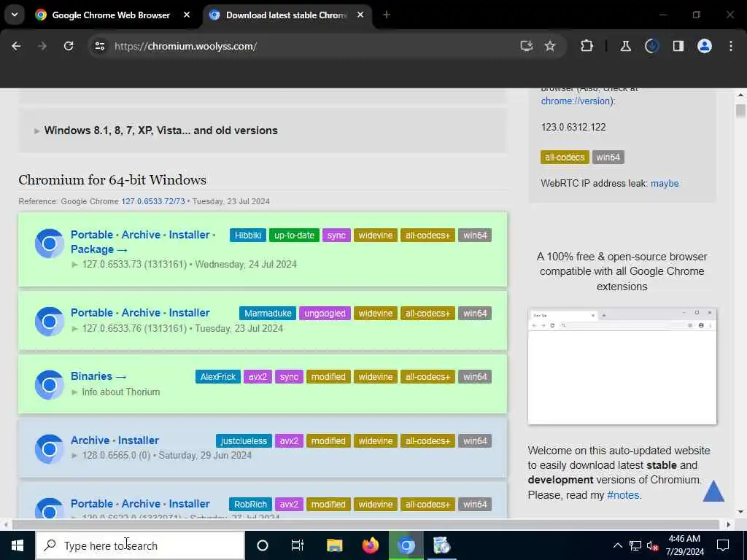Viewport: 747px width, 560px height.
Task: Click Archive link in justclueless row
Action: (x=90, y=440)
